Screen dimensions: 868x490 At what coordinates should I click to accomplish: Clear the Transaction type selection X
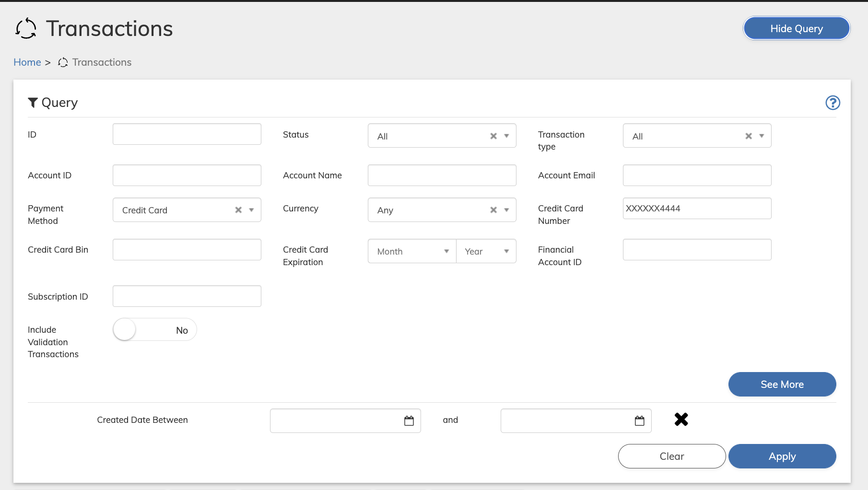coord(749,136)
